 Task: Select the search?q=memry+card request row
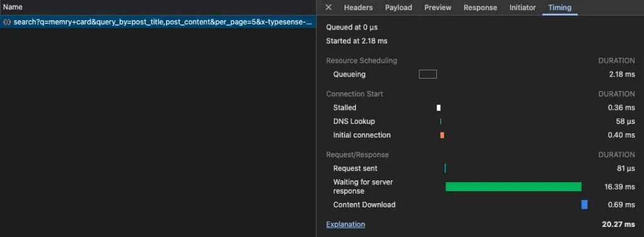158,22
